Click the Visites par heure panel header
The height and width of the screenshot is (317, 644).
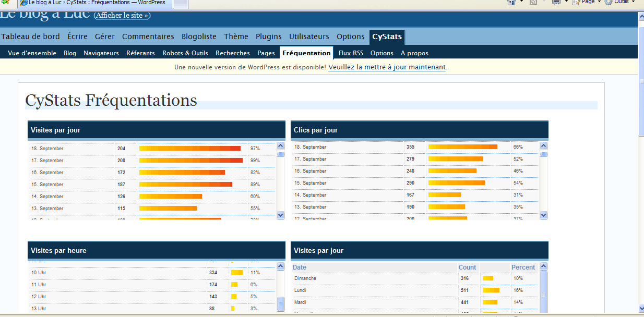[157, 251]
